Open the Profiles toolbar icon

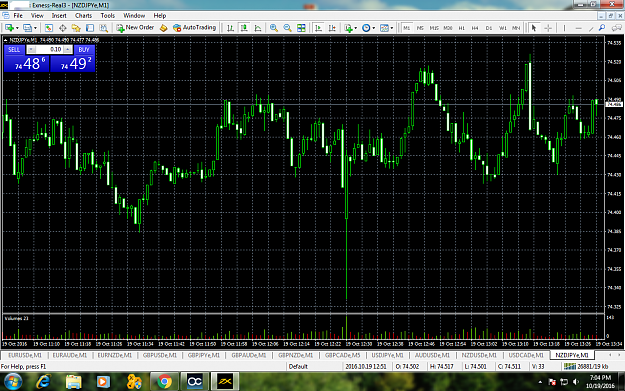click(x=27, y=28)
